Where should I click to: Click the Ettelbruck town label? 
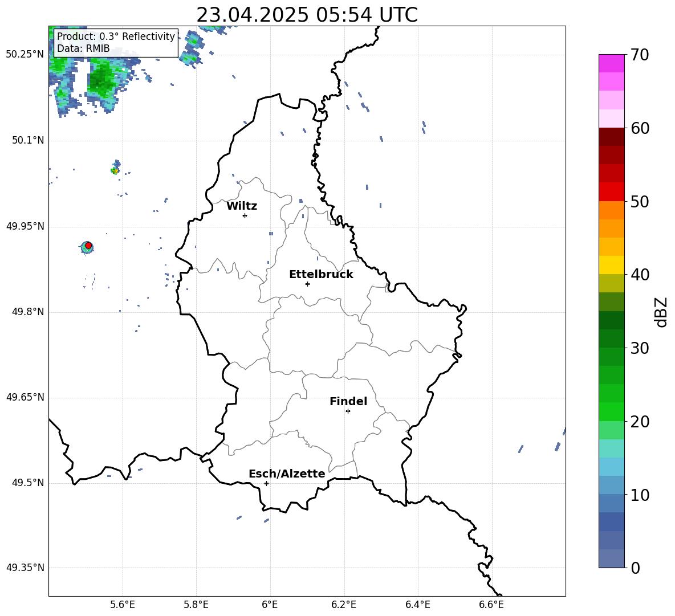click(x=321, y=275)
